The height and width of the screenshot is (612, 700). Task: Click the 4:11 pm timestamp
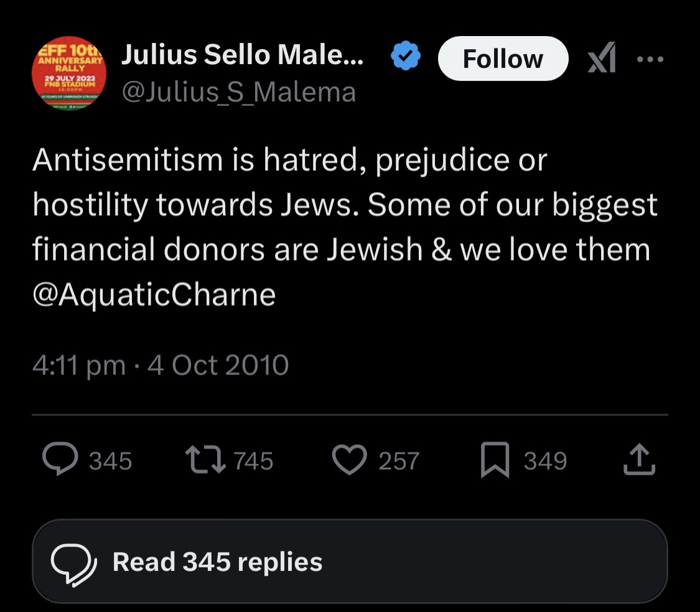click(x=78, y=365)
